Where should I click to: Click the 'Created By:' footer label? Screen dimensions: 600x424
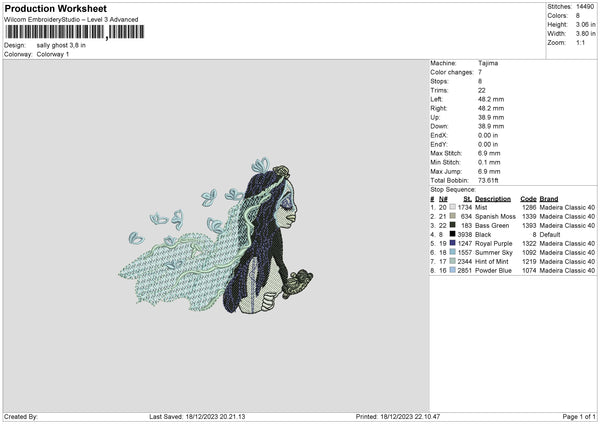[x=21, y=417]
